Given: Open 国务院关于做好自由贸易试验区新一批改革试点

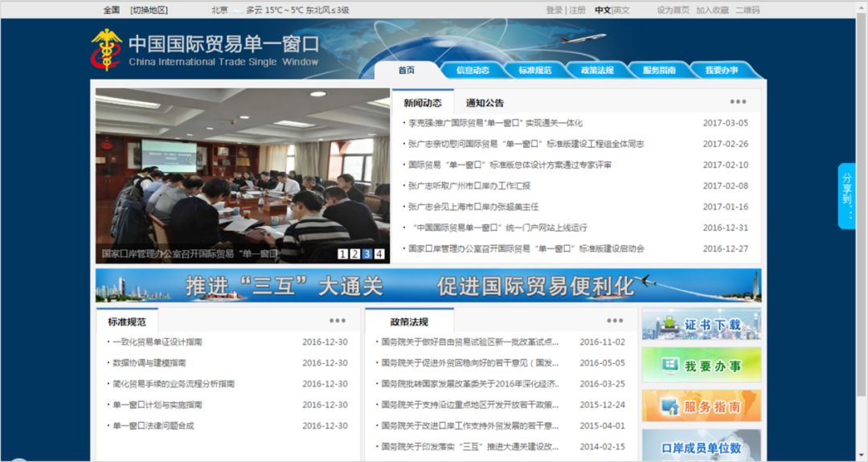Looking at the screenshot, I should click(469, 342).
